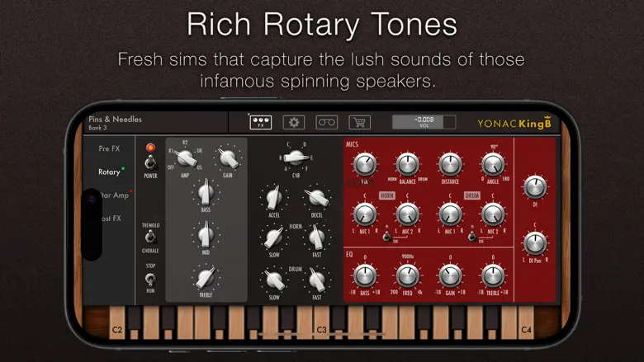This screenshot has height=362, width=644.
Task: Click the "MICS" section heading
Action: [352, 144]
